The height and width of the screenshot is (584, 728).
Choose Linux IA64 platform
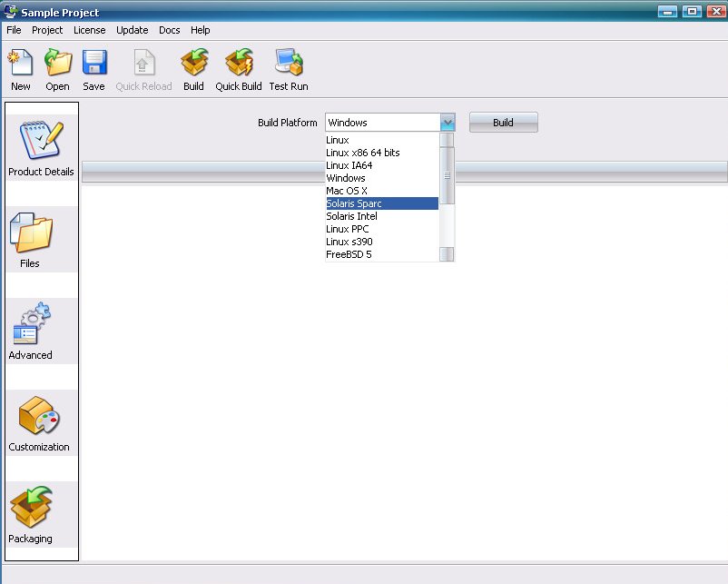[x=381, y=165]
